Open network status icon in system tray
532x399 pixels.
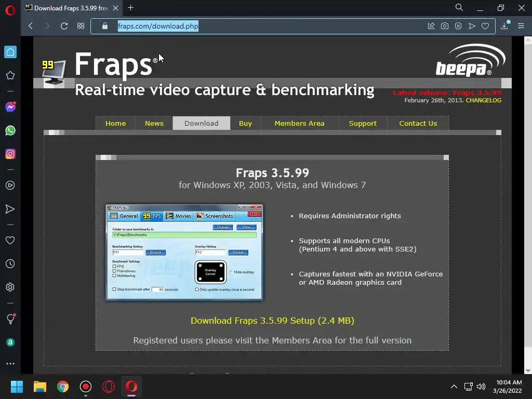[x=469, y=387]
